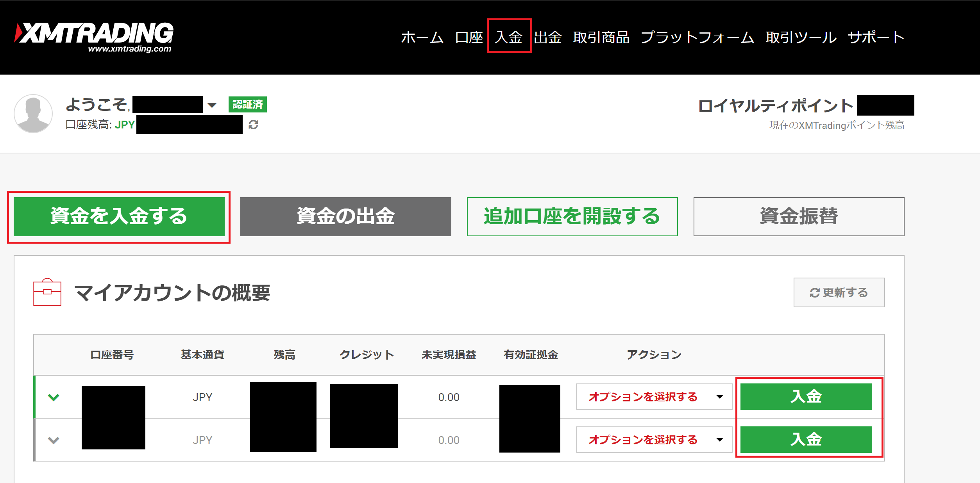This screenshot has width=980, height=483.
Task: Refresh the account balance icon next to JPY
Action: (253, 125)
